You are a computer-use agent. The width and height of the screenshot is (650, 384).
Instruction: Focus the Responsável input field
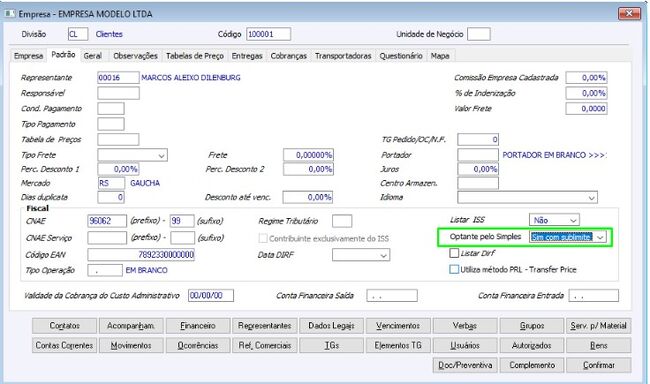118,93
